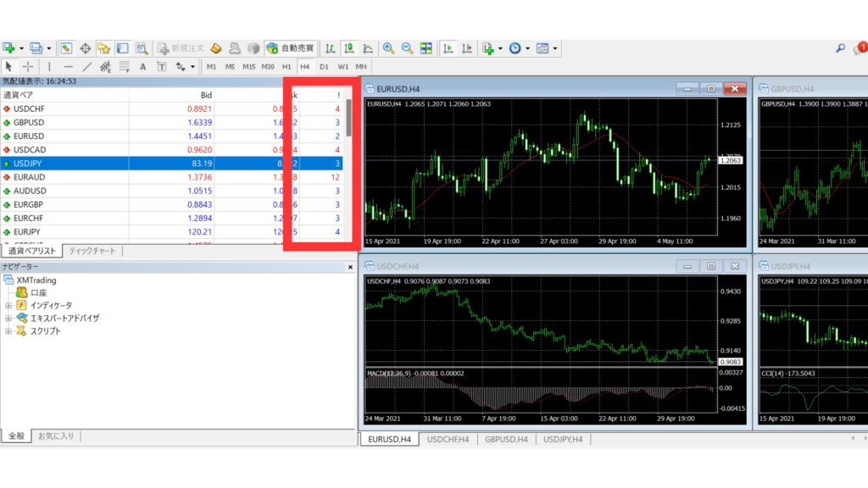Expand the エキスパートアドバイザ tree node
This screenshot has width=868, height=488.
point(8,318)
